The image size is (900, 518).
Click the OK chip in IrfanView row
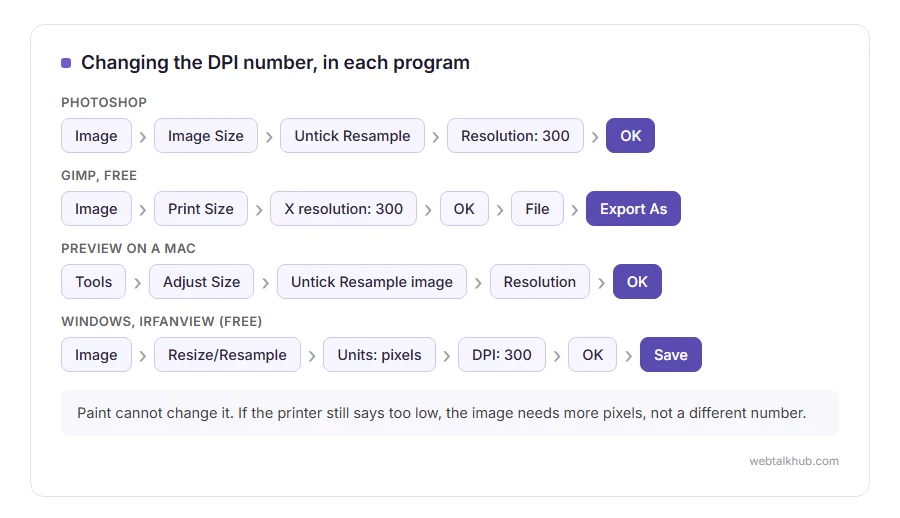coord(593,354)
